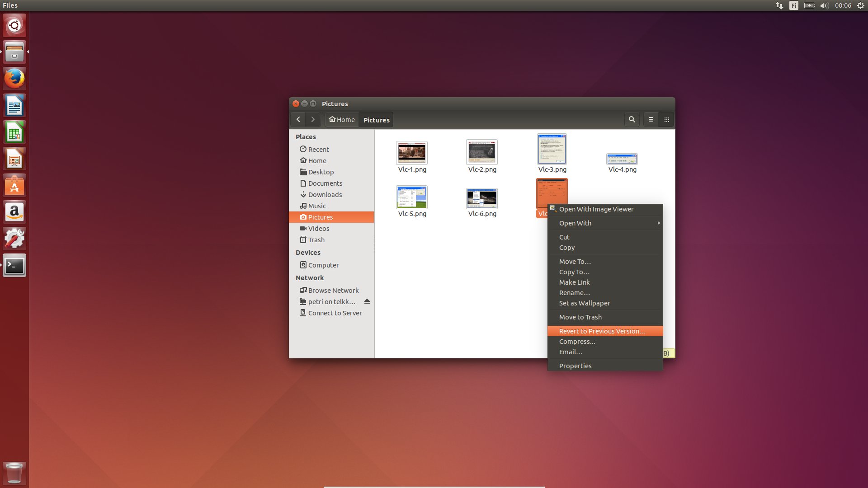Expand the Open With submenu
Viewport: 868px width, 488px height.
pyautogui.click(x=605, y=223)
